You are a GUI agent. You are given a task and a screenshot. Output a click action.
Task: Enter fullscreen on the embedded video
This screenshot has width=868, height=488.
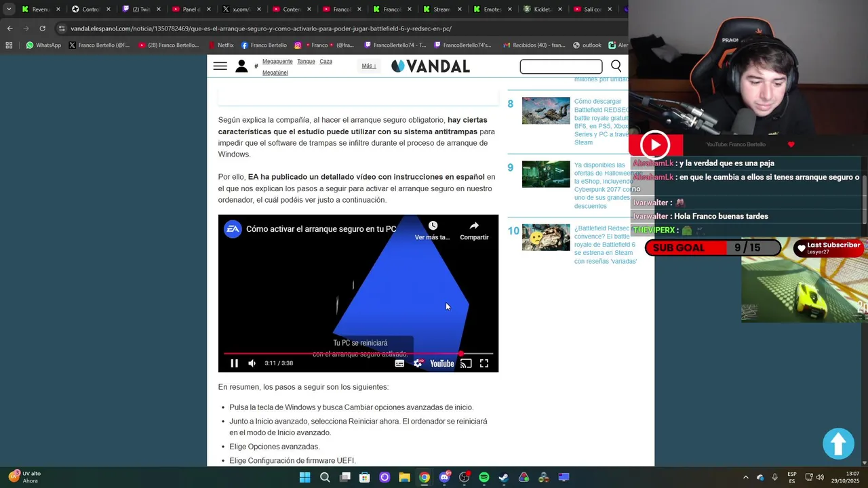484,363
